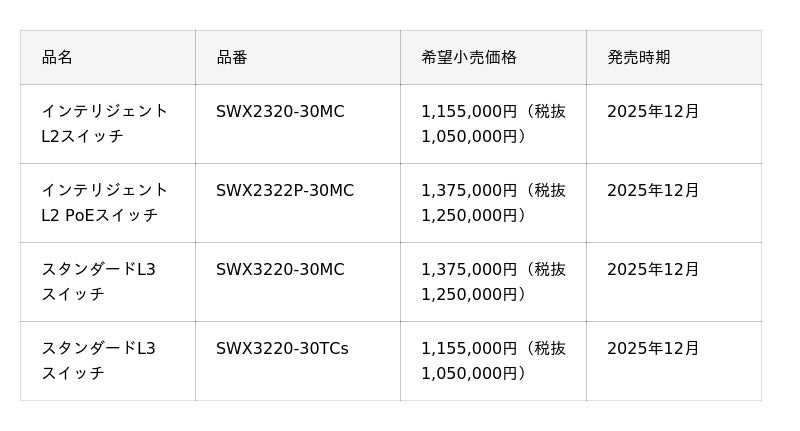Screen dimensions: 800x431
Task: Click the release date for SWX2320-30MC
Action: [653, 112]
